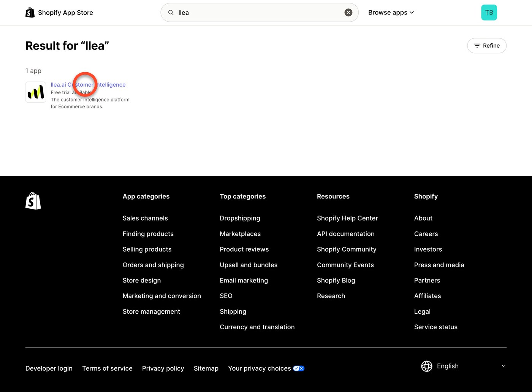
Task: Open Dropshipping top category
Action: (x=240, y=218)
